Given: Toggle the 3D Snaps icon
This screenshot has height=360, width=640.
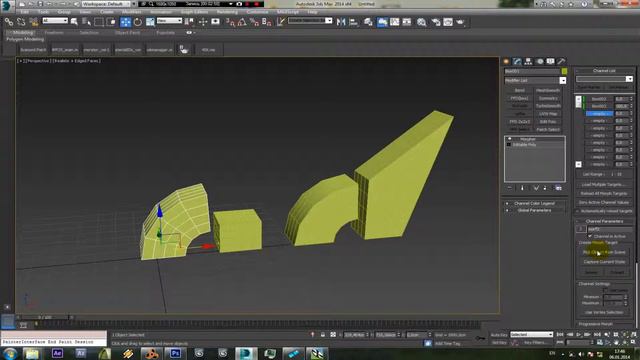Looking at the screenshot, I should (x=230, y=22).
